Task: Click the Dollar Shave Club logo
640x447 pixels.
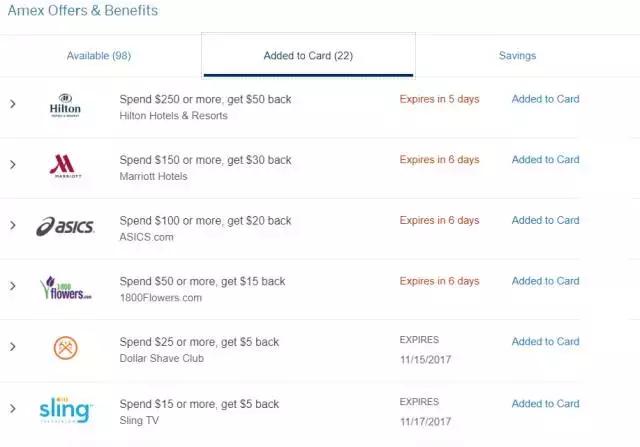Action: pos(65,348)
